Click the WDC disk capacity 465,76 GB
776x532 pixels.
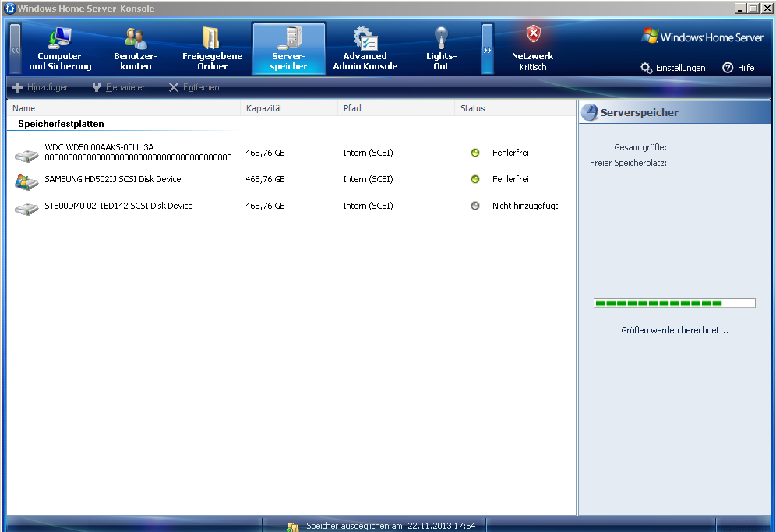[265, 153]
